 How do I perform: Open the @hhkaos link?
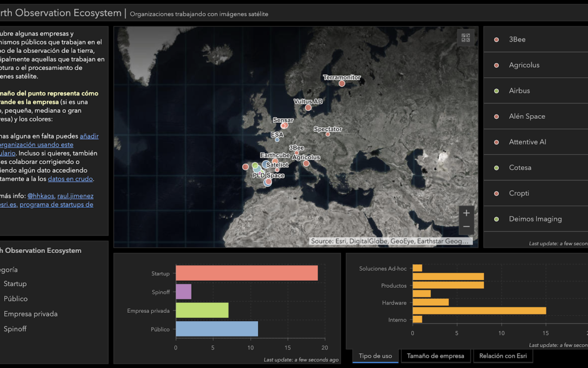[x=40, y=196]
